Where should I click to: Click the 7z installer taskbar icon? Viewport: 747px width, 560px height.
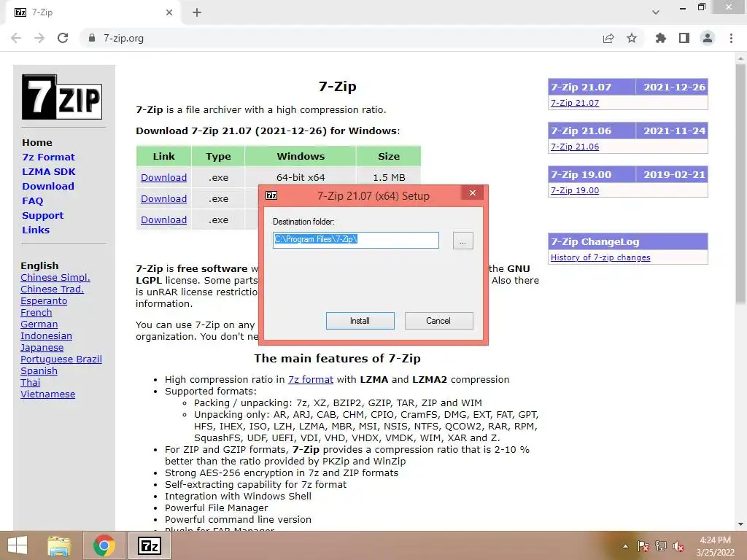(149, 545)
